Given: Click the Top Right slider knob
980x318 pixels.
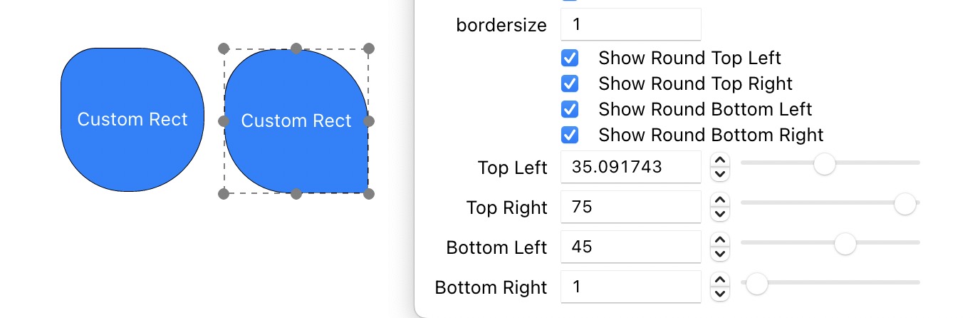Looking at the screenshot, I should point(905,203).
